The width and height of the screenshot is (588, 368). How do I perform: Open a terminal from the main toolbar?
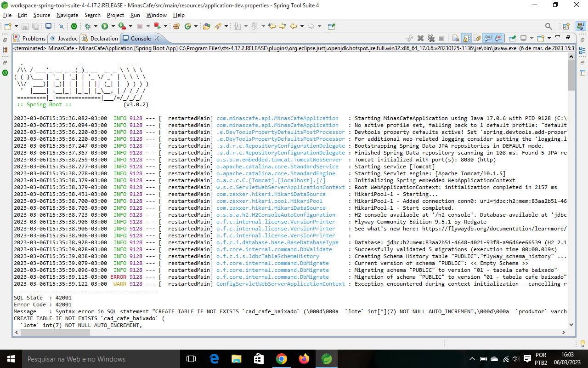pos(48,26)
